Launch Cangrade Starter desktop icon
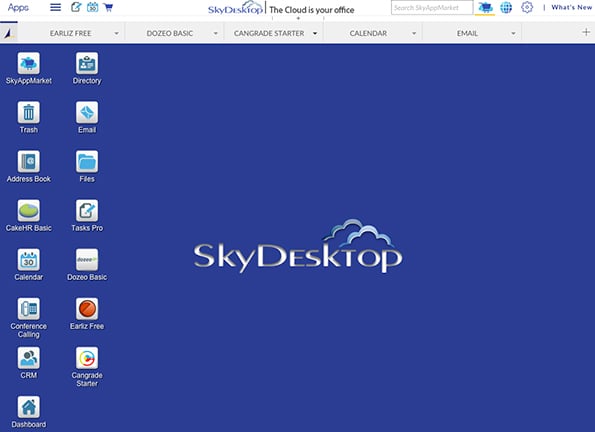The image size is (595, 432). (x=87, y=358)
